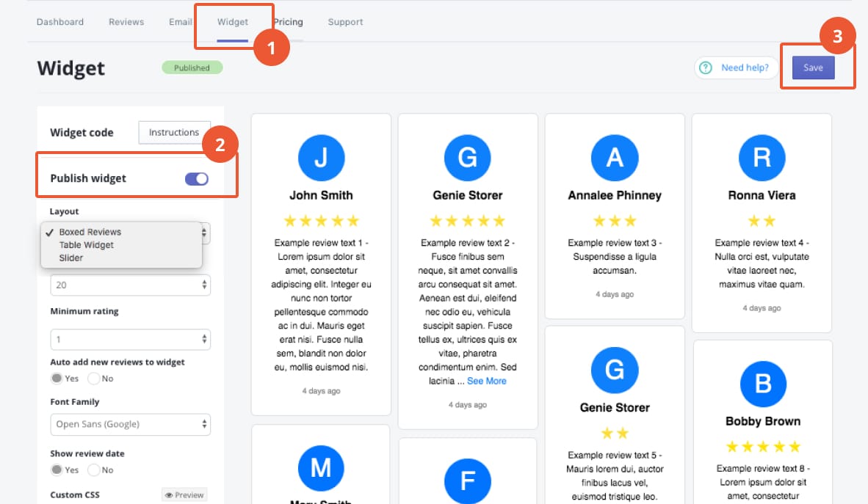The width and height of the screenshot is (868, 504).
Task: Click "4 days ago" under review text 2
Action: (468, 405)
